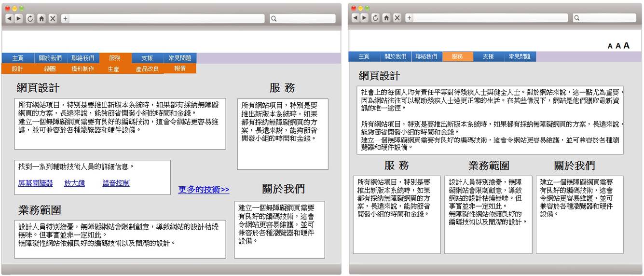
Task: Open the 產品改良 submenu item
Action: (147, 69)
